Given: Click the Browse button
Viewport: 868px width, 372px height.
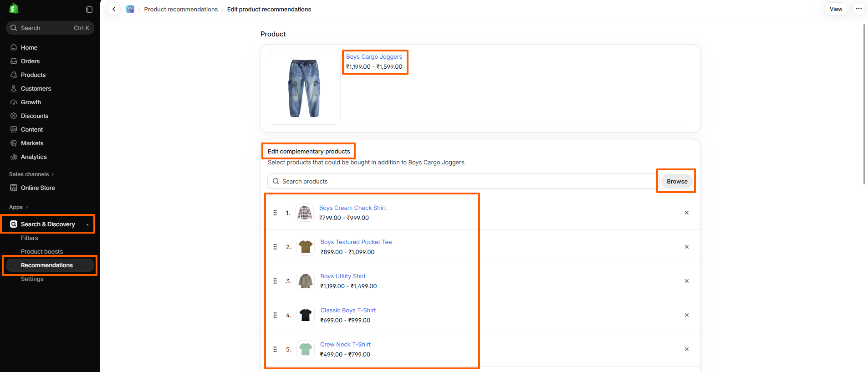Looking at the screenshot, I should click(677, 181).
